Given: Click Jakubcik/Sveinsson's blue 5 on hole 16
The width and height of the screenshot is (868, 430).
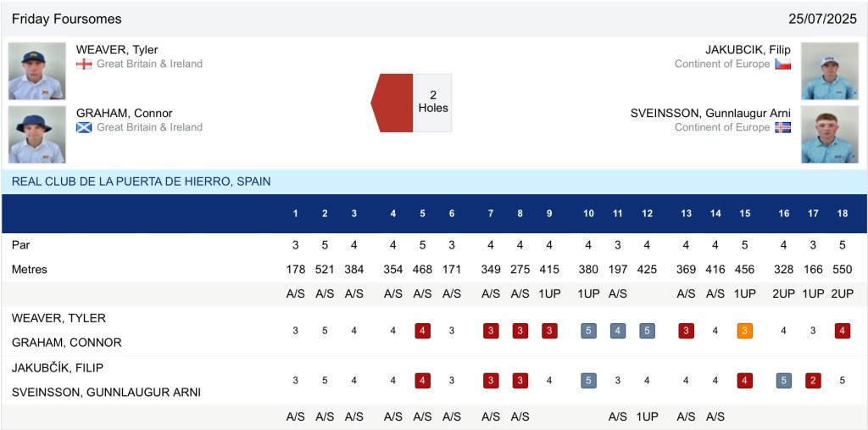Looking at the screenshot, I should [784, 380].
